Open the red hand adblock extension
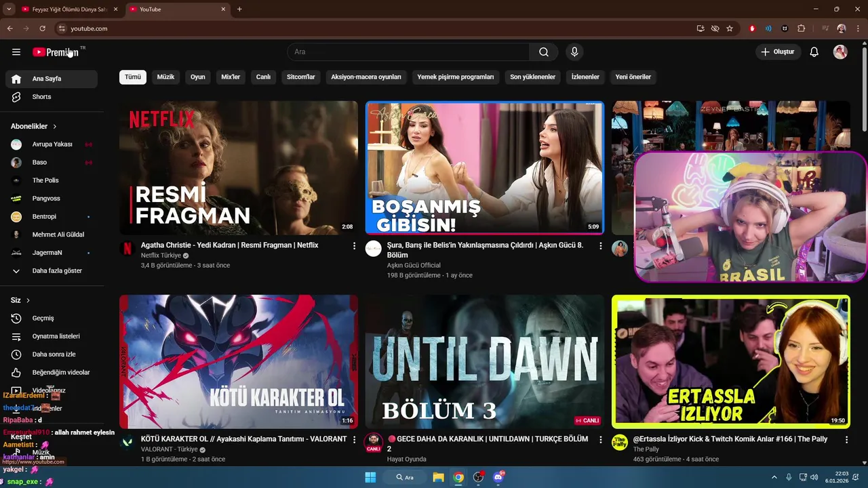 click(752, 28)
